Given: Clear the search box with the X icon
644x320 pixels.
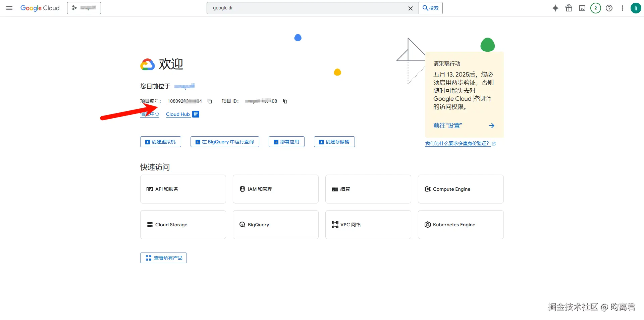Looking at the screenshot, I should point(411,8).
